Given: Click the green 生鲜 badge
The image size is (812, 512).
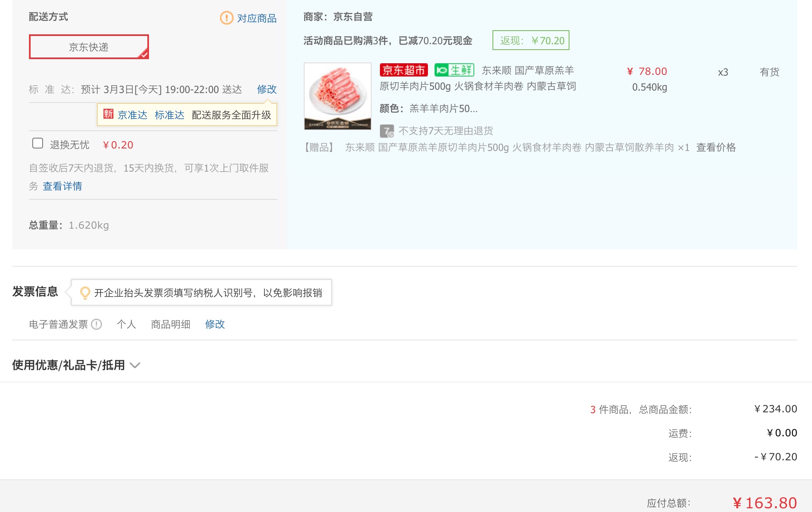Looking at the screenshot, I should (454, 70).
